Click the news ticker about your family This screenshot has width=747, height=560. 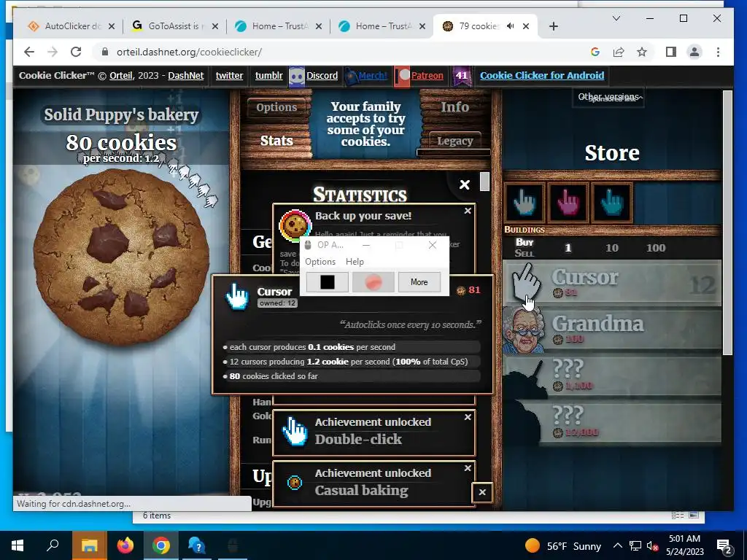[x=366, y=124]
